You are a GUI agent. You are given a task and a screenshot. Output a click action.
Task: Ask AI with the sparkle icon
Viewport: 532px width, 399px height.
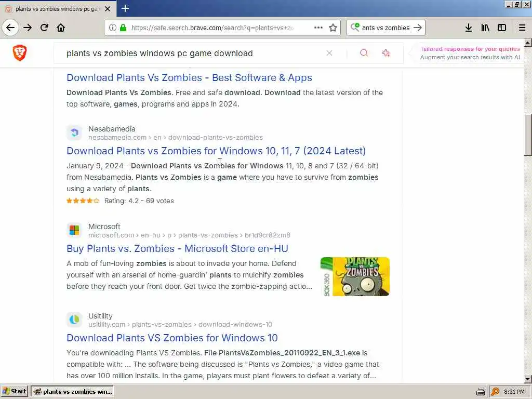tap(386, 53)
